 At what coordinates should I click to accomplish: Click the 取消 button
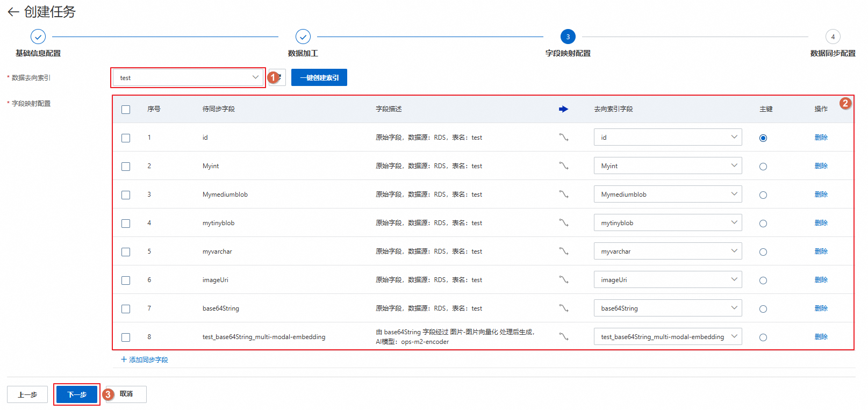(x=126, y=394)
